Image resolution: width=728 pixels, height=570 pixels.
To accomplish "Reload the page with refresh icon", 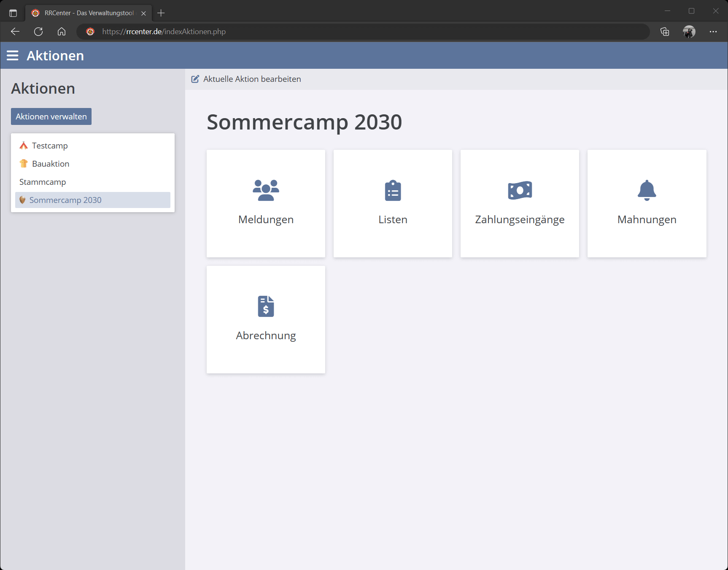I will click(x=38, y=32).
